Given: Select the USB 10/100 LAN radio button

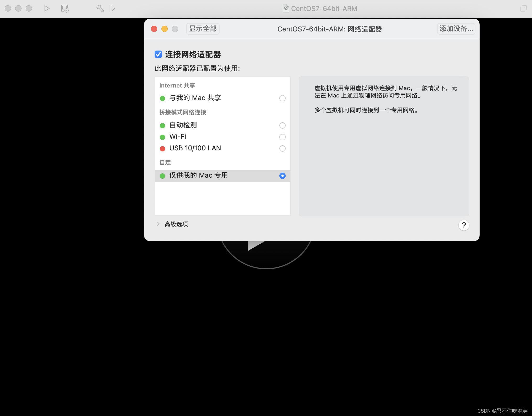Looking at the screenshot, I should point(282,149).
